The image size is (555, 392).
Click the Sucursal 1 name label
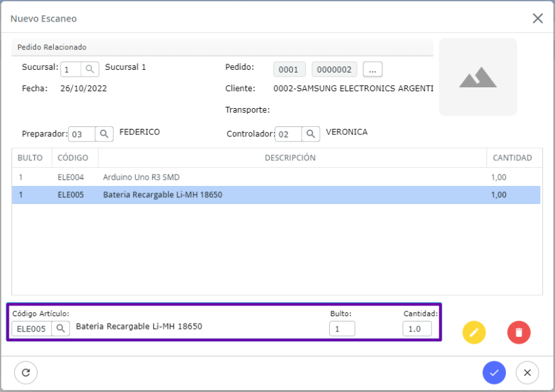pyautogui.click(x=125, y=67)
